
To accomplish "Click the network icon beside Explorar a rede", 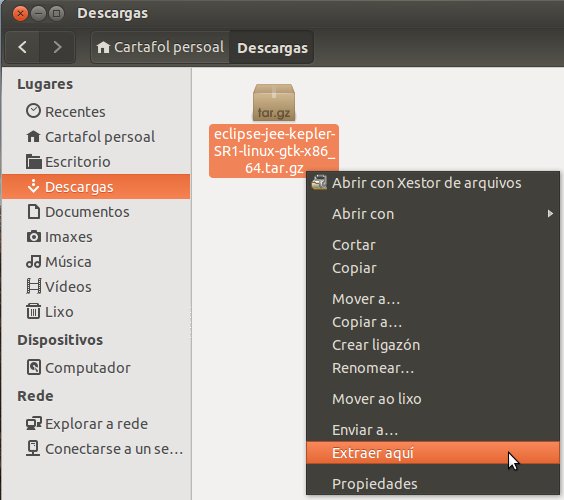I will click(x=33, y=423).
